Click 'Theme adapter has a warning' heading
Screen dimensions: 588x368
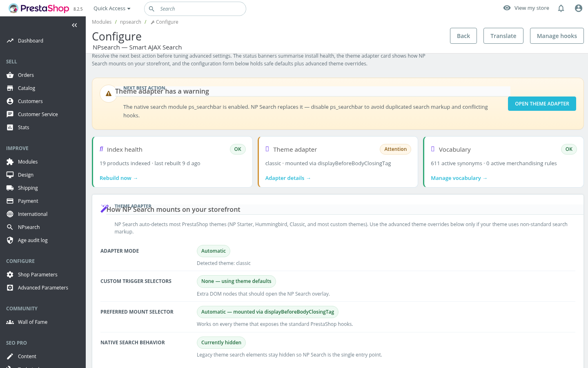(162, 91)
